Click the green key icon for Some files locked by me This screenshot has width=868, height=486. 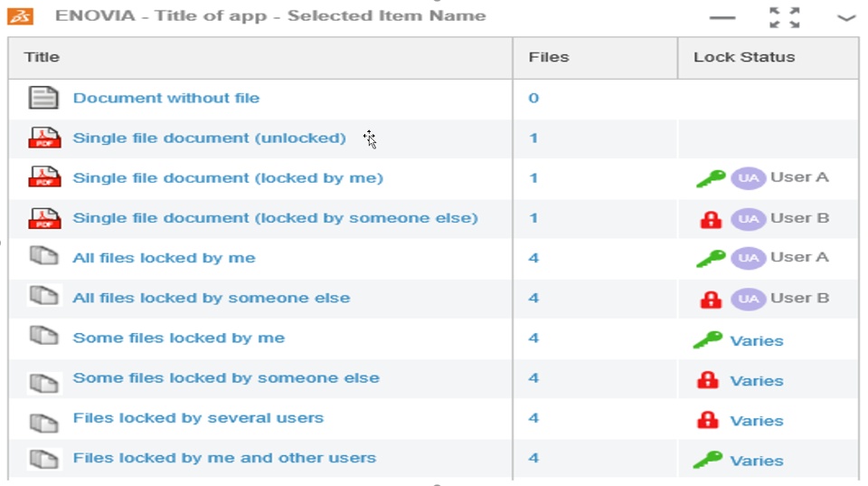tap(708, 340)
